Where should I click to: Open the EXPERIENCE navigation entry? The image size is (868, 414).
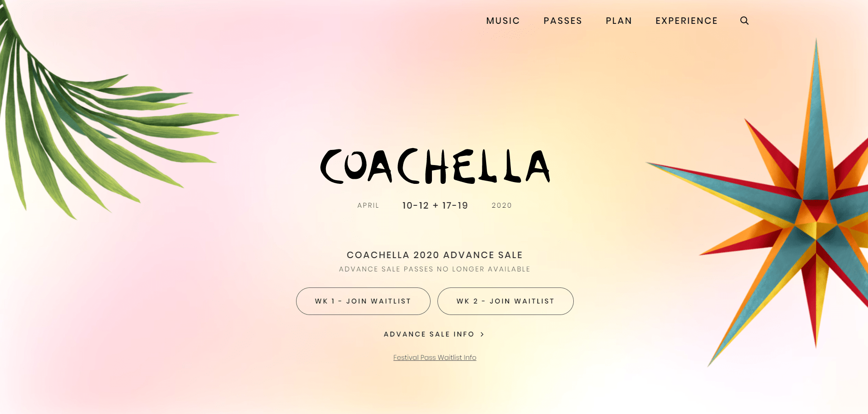pos(686,21)
